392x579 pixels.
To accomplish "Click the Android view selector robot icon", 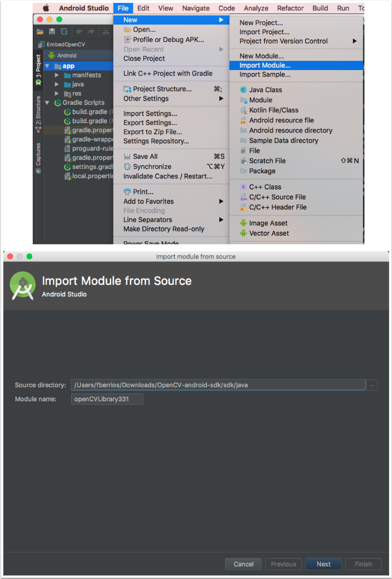I will pos(52,56).
